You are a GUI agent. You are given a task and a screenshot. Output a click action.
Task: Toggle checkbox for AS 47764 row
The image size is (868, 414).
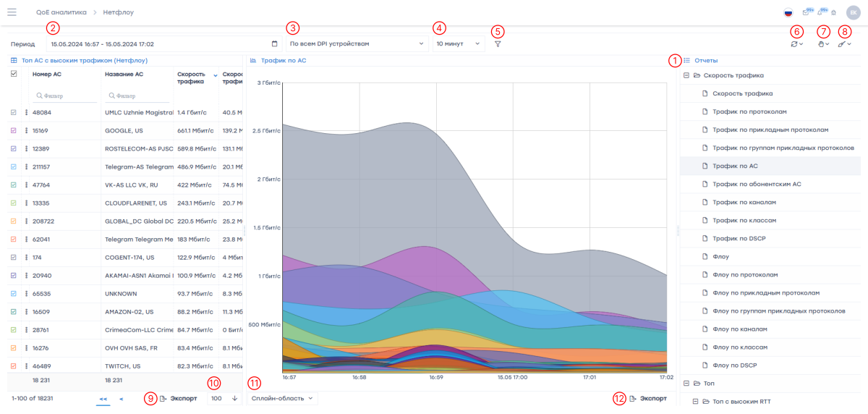point(14,185)
